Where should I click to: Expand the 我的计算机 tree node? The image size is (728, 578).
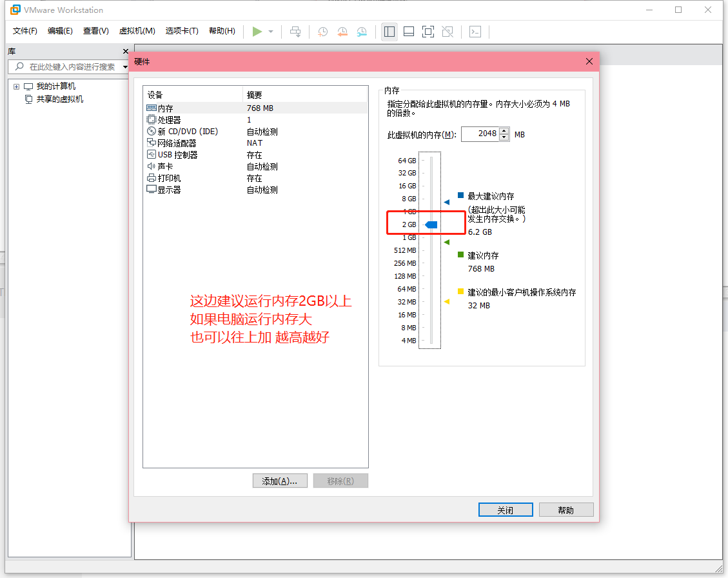[16, 86]
